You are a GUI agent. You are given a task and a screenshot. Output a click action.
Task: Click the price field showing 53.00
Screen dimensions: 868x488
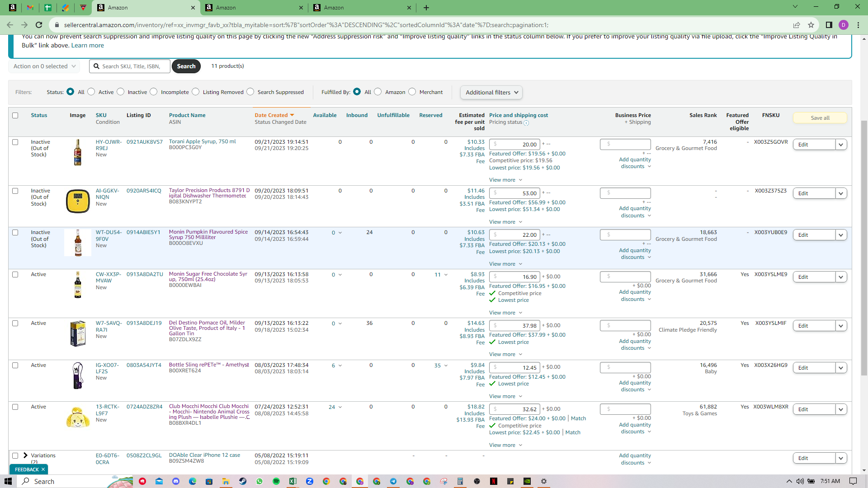(x=514, y=193)
